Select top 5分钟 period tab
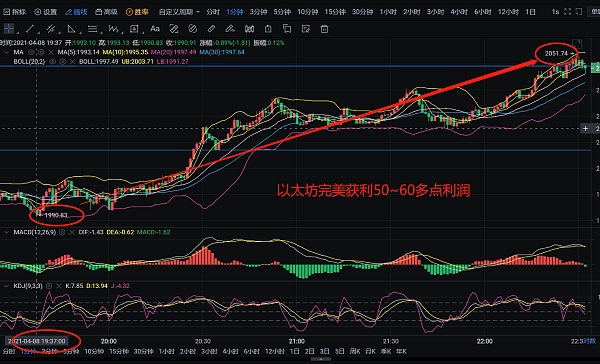 282,12
